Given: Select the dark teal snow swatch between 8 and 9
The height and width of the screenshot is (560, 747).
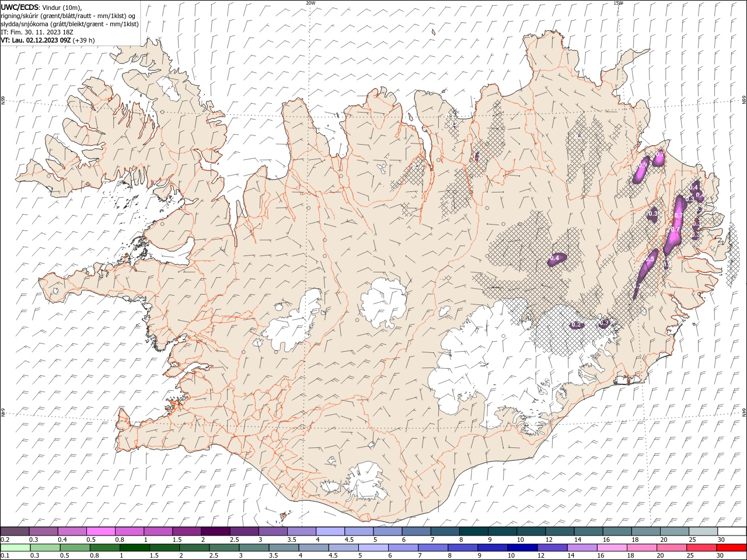Looking at the screenshot, I should 473,531.
